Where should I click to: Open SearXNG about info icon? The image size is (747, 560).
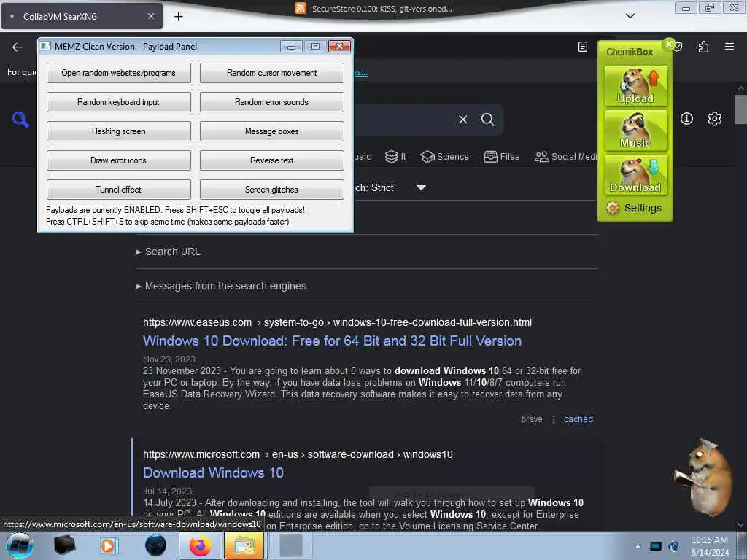[686, 119]
